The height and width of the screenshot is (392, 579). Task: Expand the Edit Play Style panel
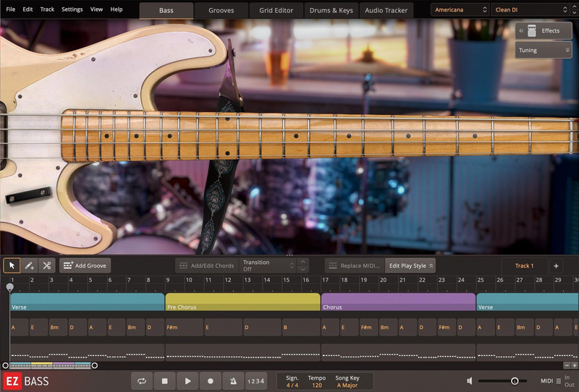[410, 265]
